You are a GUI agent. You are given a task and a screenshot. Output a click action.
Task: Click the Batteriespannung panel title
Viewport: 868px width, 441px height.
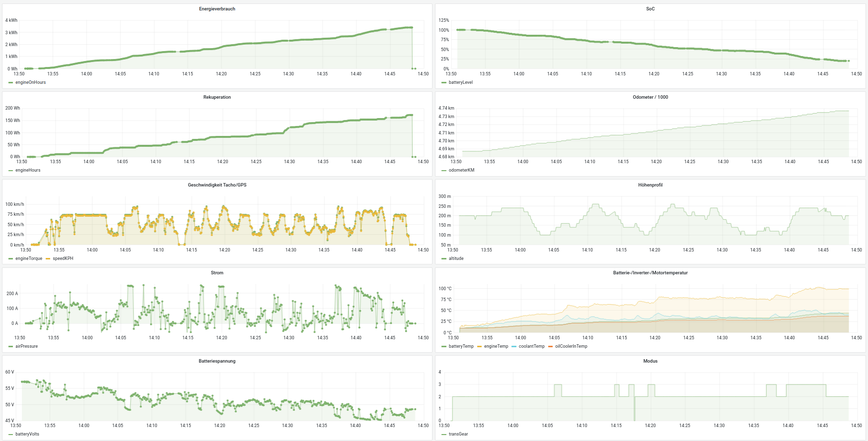tap(217, 361)
